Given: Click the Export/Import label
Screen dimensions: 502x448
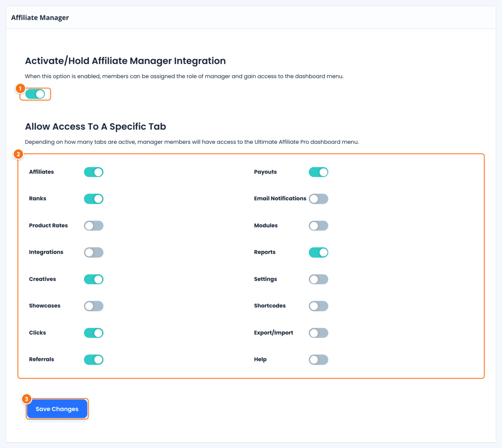Looking at the screenshot, I should coord(274,332).
